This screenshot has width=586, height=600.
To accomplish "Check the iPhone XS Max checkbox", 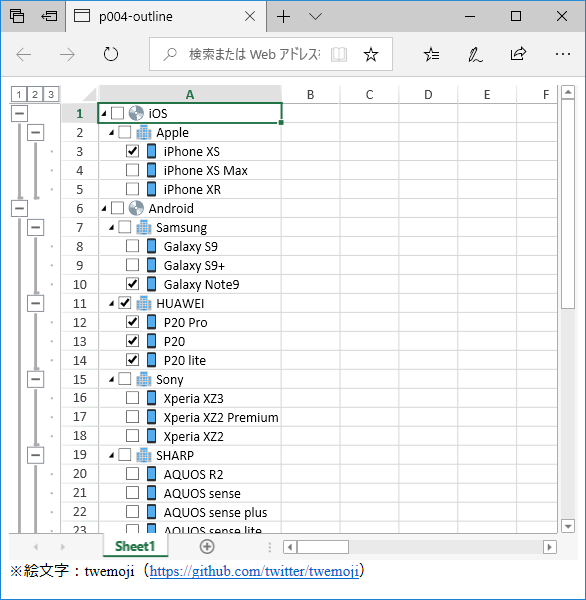I will (132, 170).
